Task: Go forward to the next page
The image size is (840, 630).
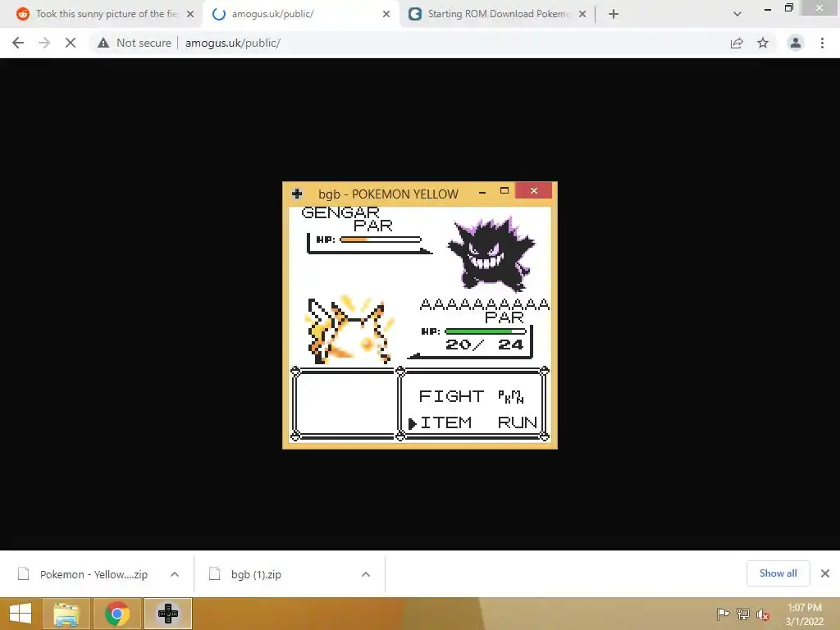Action: pyautogui.click(x=44, y=43)
